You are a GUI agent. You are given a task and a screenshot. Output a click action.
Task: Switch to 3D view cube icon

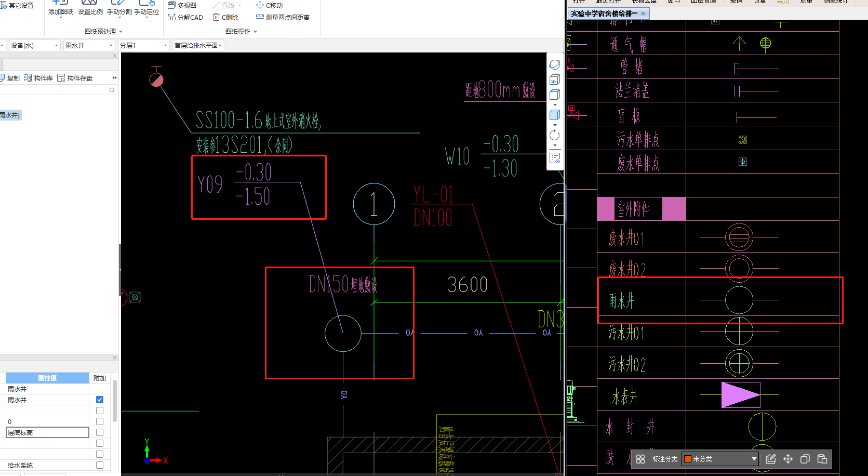point(555,79)
